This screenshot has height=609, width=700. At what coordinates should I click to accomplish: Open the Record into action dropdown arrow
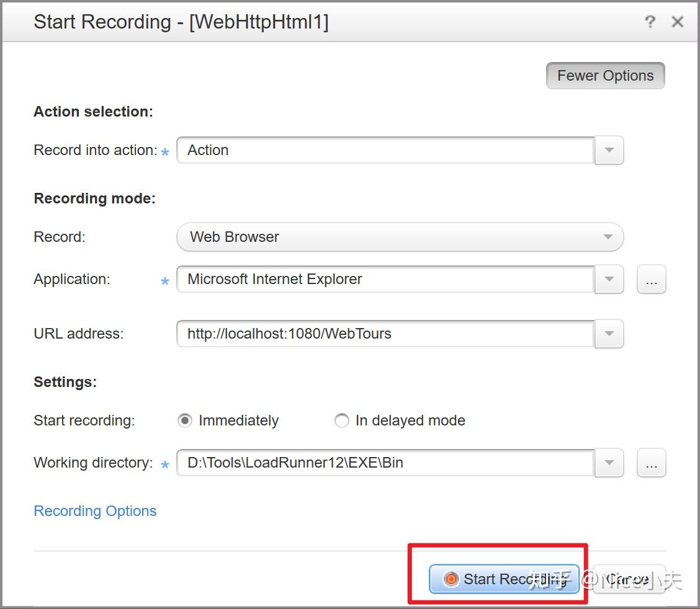(609, 151)
